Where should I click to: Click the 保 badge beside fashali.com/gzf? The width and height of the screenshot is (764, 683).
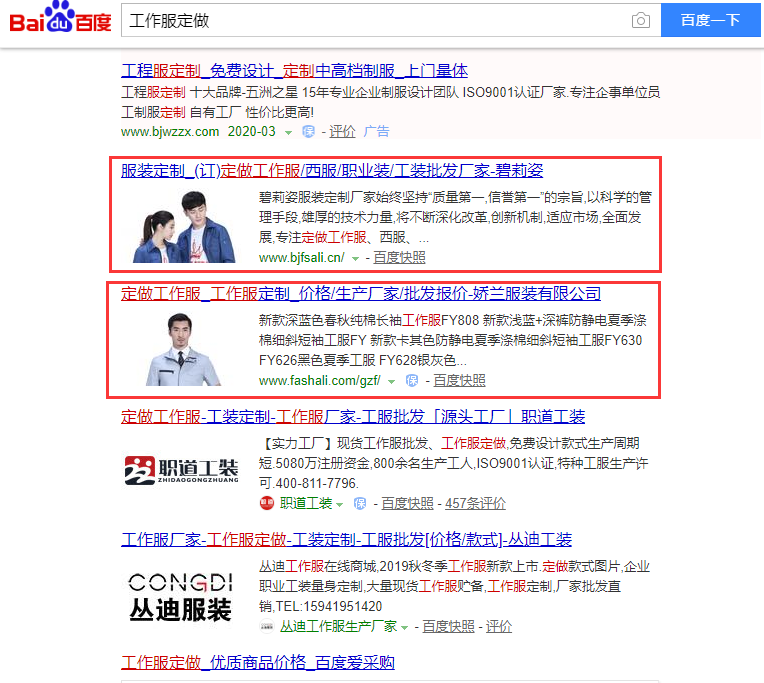(412, 381)
